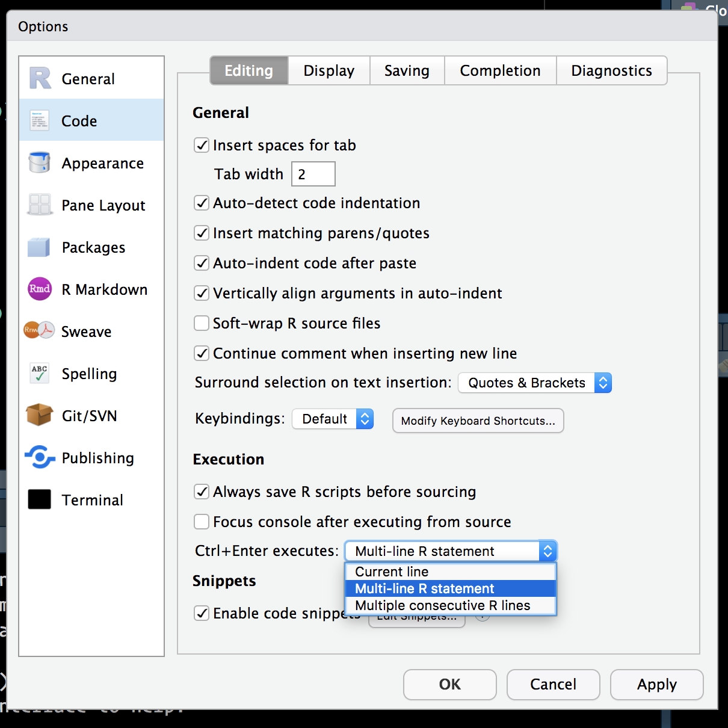Enable Focus console after executing from source

pos(202,522)
